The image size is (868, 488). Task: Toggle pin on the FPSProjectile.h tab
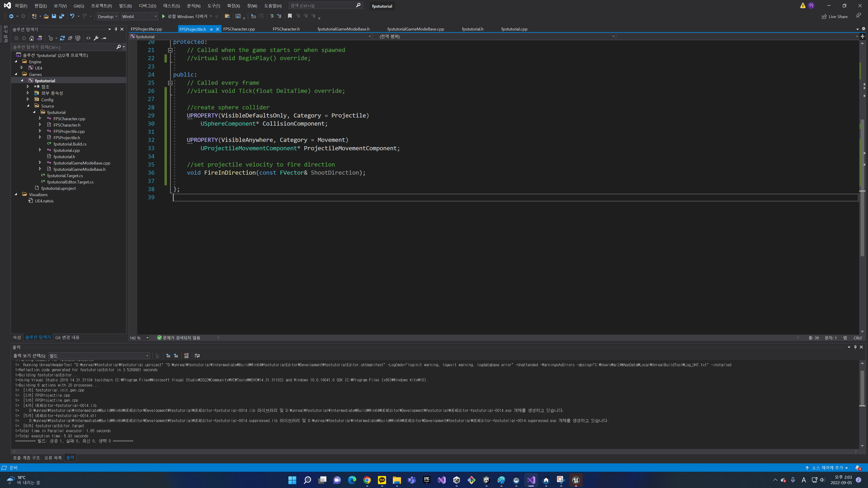pos(211,29)
